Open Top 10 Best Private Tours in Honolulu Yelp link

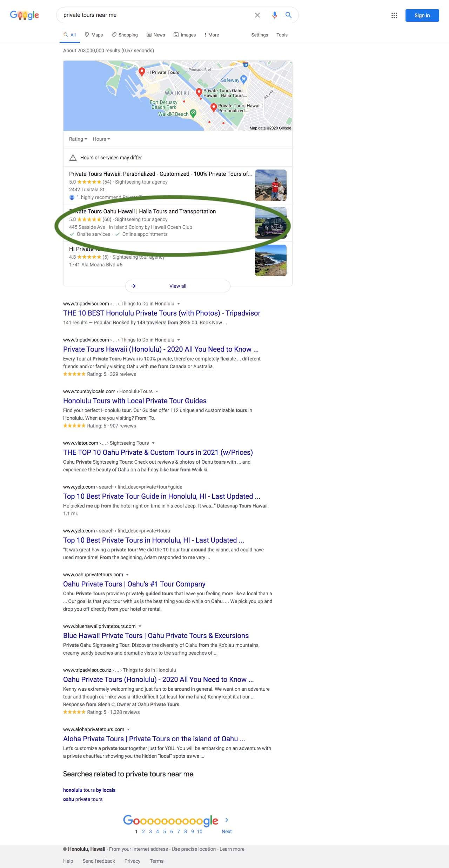tap(154, 540)
